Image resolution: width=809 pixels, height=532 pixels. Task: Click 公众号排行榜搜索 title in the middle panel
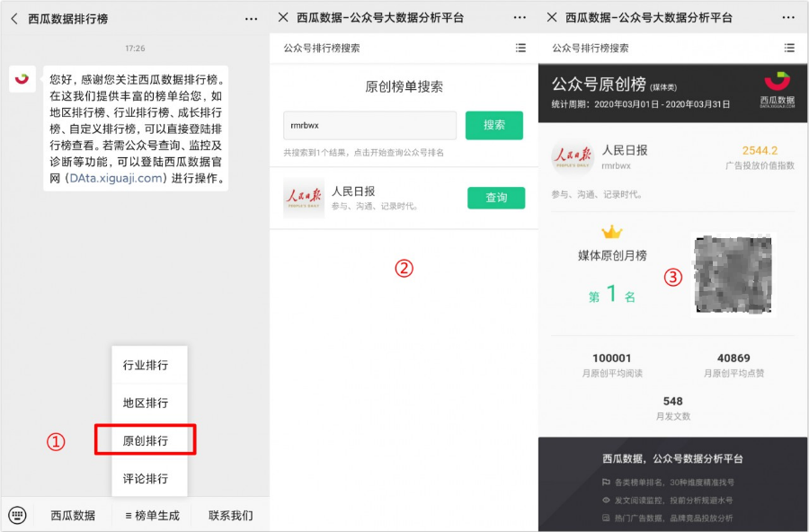[322, 48]
